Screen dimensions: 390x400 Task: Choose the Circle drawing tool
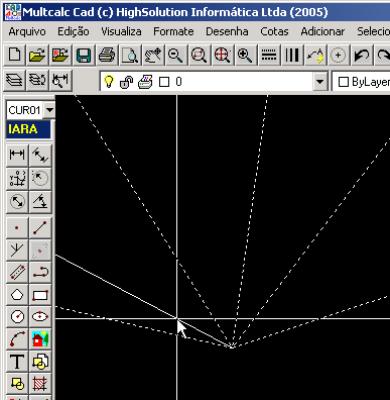[17, 316]
